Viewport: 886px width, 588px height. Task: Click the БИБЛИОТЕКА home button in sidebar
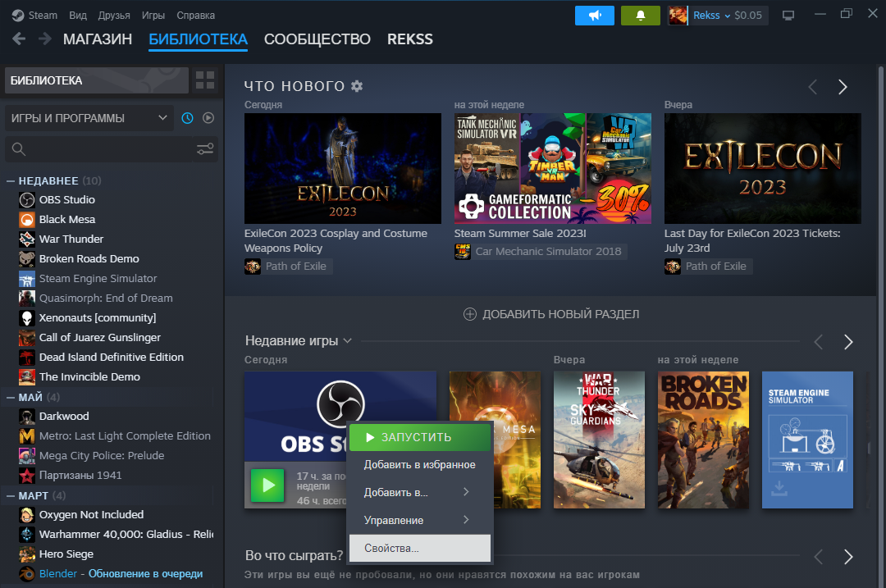97,80
